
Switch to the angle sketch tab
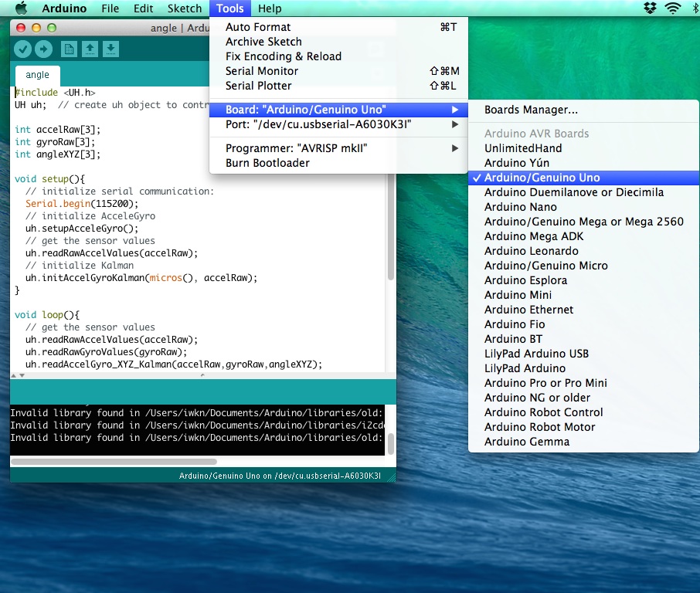[x=38, y=76]
